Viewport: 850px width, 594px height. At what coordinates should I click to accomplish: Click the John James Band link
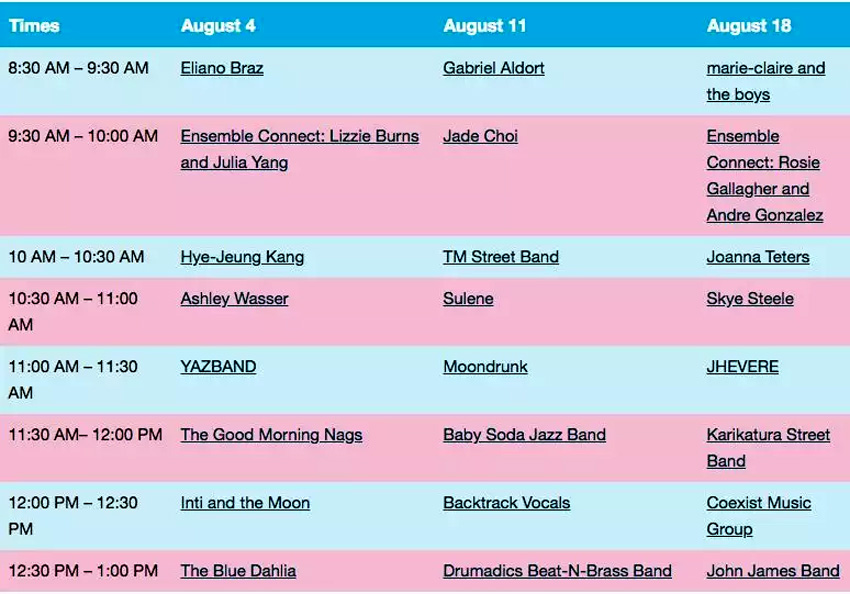click(x=773, y=571)
